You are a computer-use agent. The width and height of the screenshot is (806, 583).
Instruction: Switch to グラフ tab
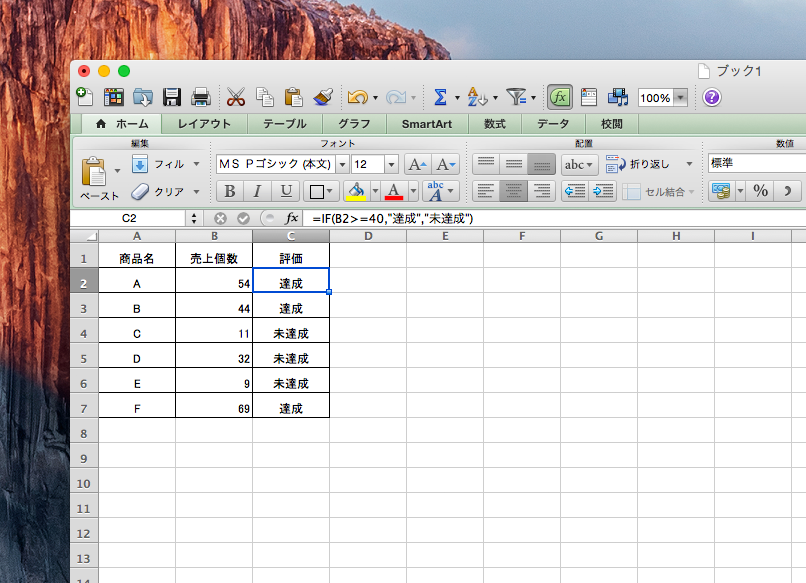(x=354, y=124)
